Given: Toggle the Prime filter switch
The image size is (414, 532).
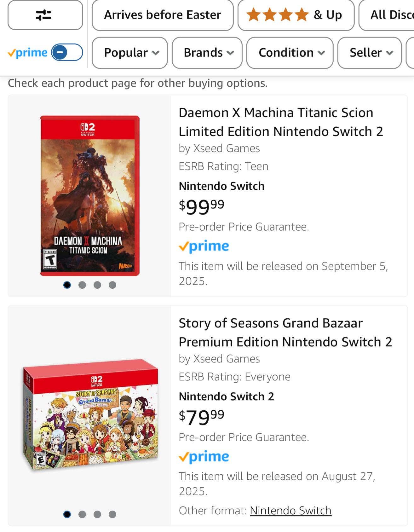Looking at the screenshot, I should click(67, 52).
